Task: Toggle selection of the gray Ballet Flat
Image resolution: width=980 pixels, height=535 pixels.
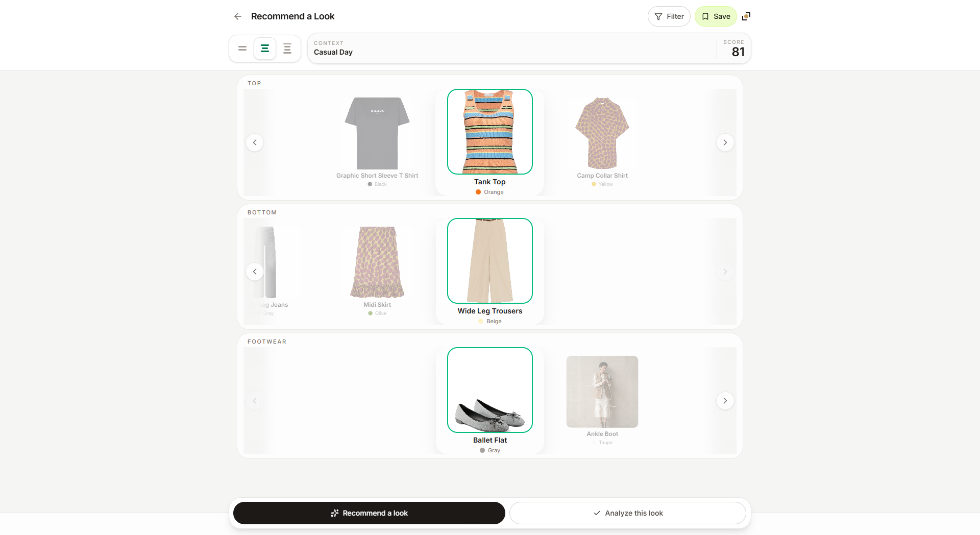Action: (x=489, y=390)
